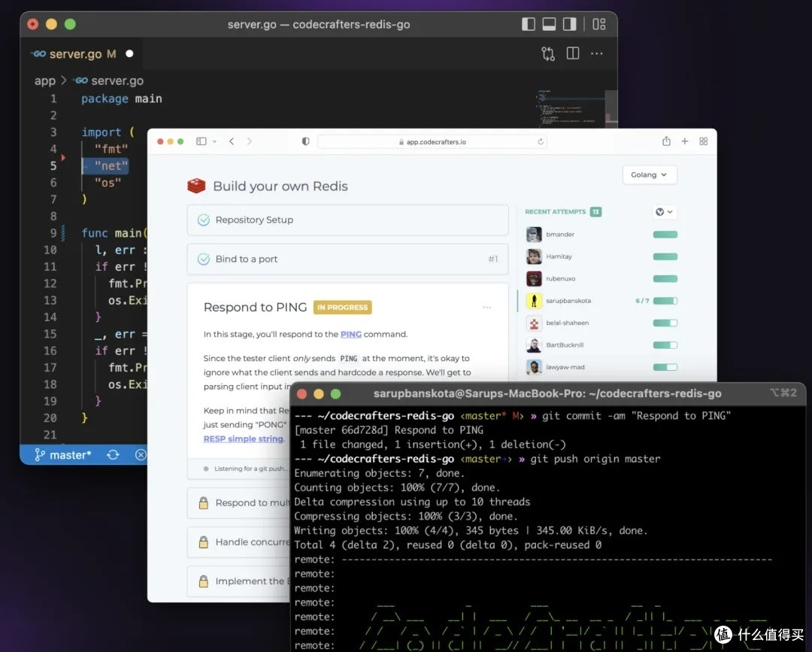The image size is (812, 652).
Task: Open RESP simple string link
Action: (x=244, y=438)
